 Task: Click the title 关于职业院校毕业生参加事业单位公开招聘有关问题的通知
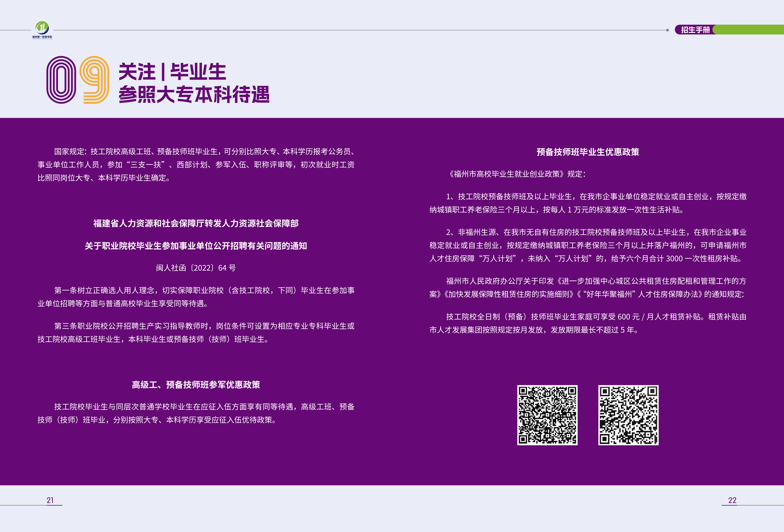coord(196,246)
